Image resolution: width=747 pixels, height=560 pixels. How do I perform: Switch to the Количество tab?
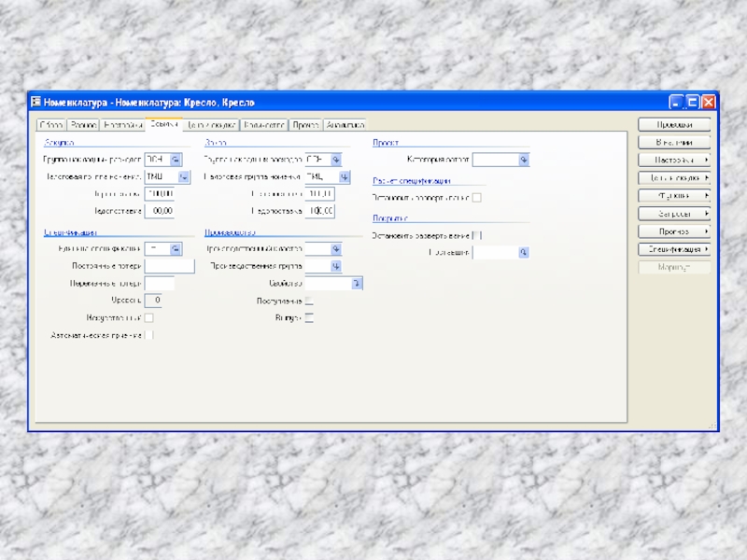(x=264, y=125)
